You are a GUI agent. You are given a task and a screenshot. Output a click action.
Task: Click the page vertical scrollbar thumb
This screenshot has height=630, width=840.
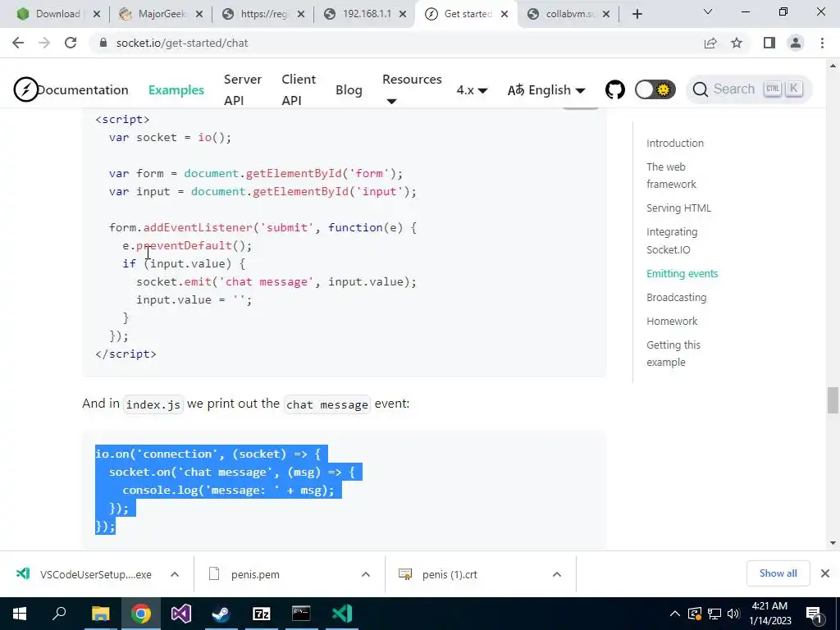point(833,400)
